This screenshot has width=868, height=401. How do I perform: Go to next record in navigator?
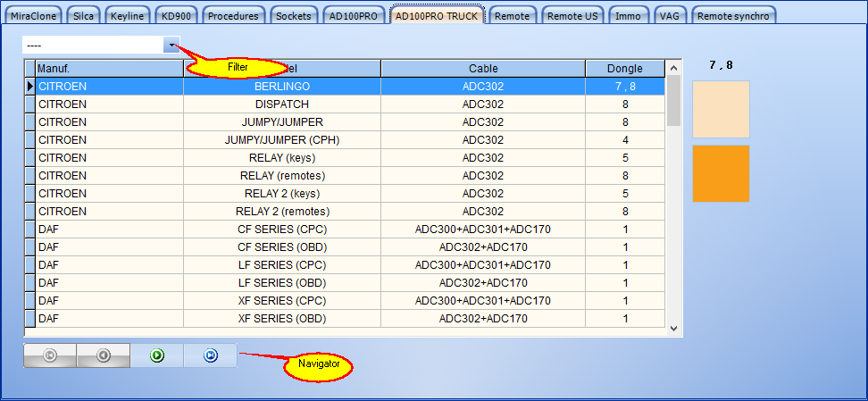(156, 355)
